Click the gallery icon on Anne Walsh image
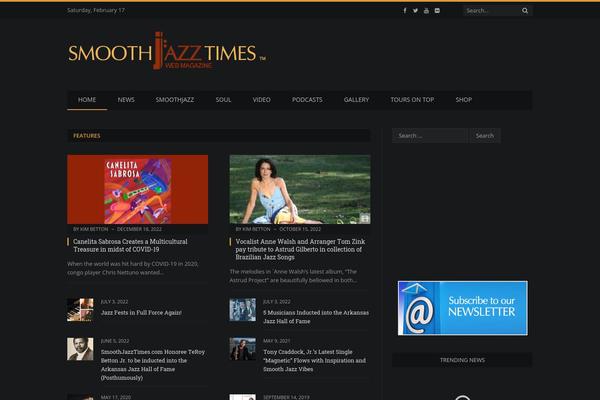The image size is (600, 400). tap(365, 218)
